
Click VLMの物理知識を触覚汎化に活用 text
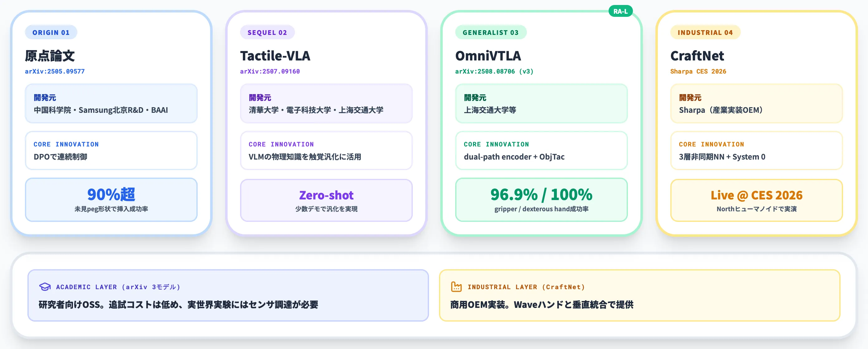point(305,157)
